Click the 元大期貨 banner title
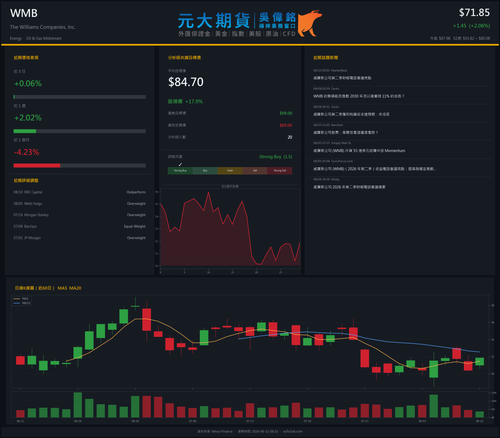The width and height of the screenshot is (500, 438). tap(214, 21)
